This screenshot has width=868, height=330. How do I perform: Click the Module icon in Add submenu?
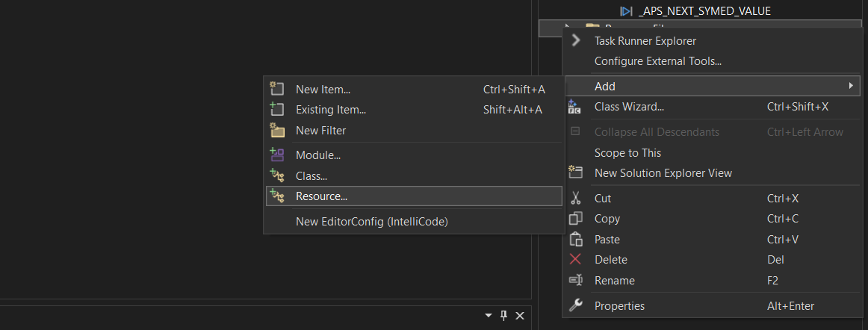click(277, 155)
